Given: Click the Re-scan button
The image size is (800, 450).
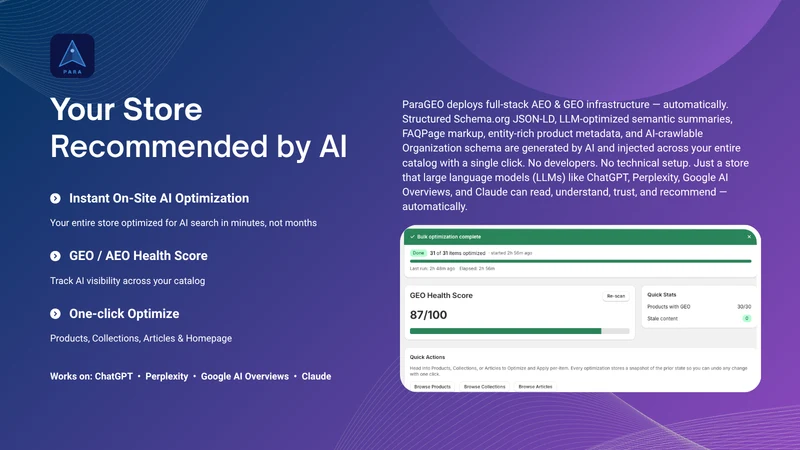Looking at the screenshot, I should point(616,296).
